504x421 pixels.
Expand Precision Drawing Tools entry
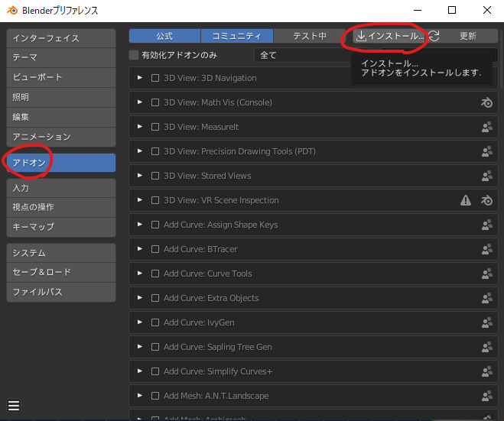pos(140,151)
